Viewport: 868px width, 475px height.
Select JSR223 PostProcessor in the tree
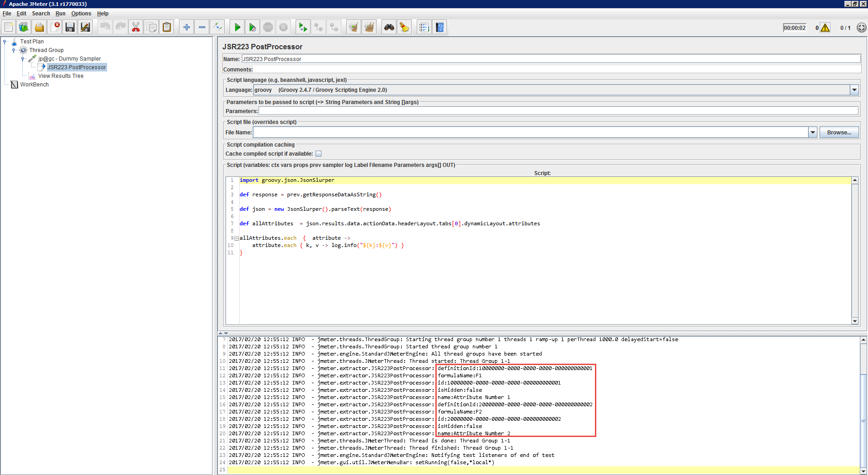76,67
